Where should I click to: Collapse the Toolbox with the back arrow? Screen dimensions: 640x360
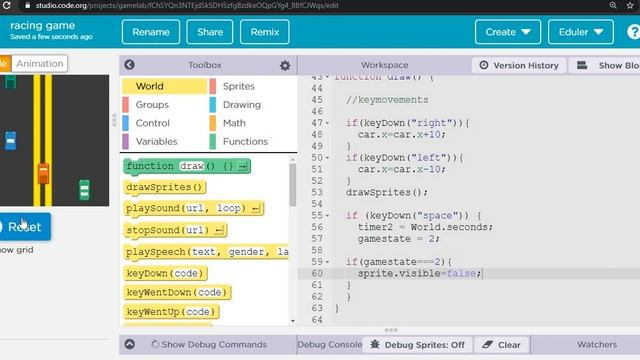point(129,64)
